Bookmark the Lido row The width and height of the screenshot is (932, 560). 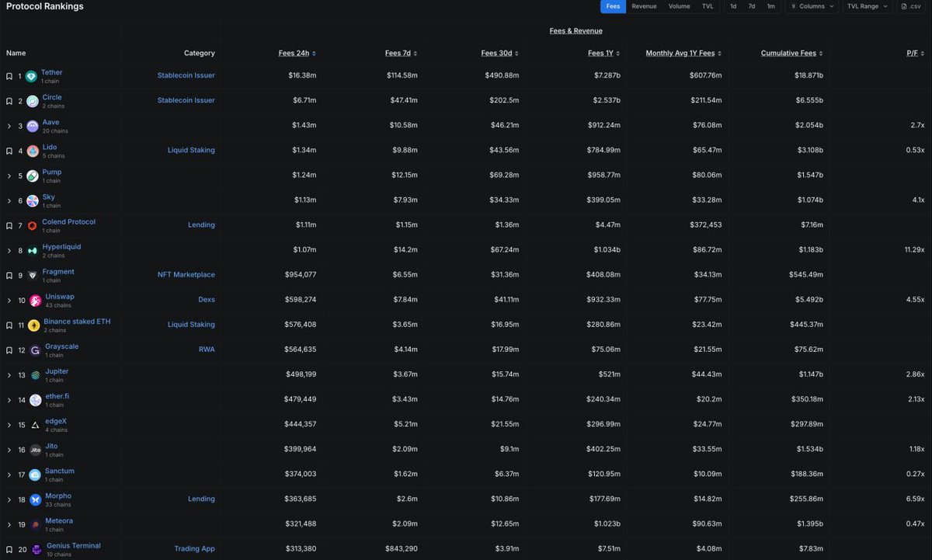[x=9, y=151]
